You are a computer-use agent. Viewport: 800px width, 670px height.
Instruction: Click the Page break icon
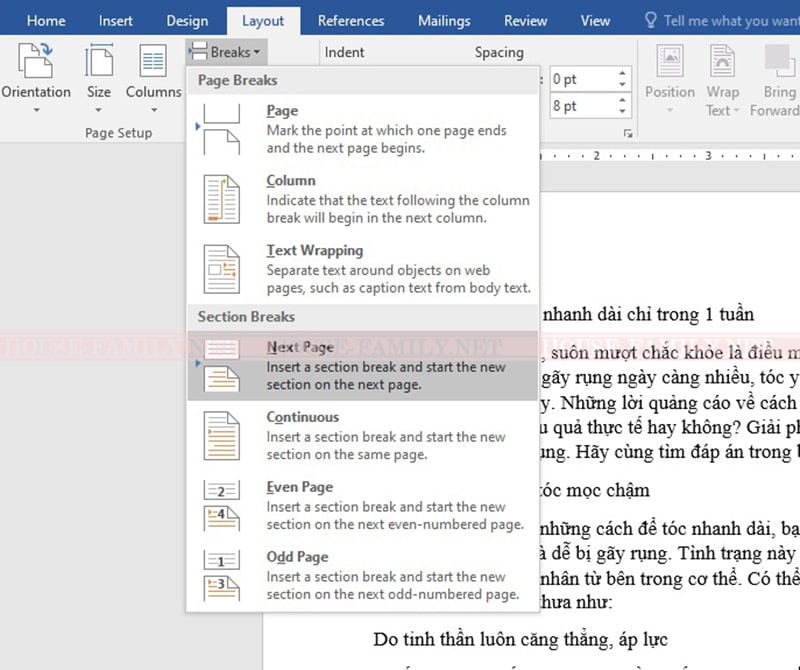click(221, 129)
